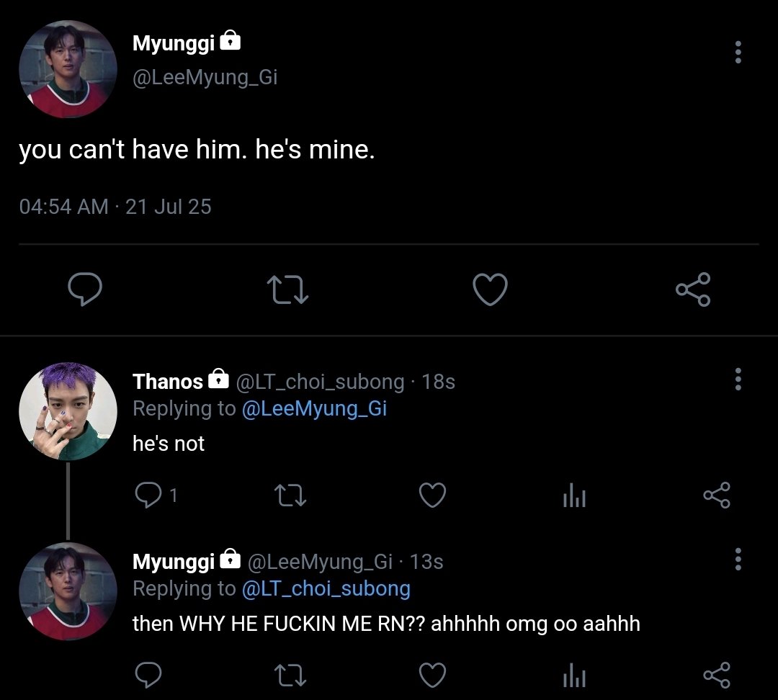Reply to Myunggi's last tweet
Viewport: 778px width, 700px height.
coord(148,675)
